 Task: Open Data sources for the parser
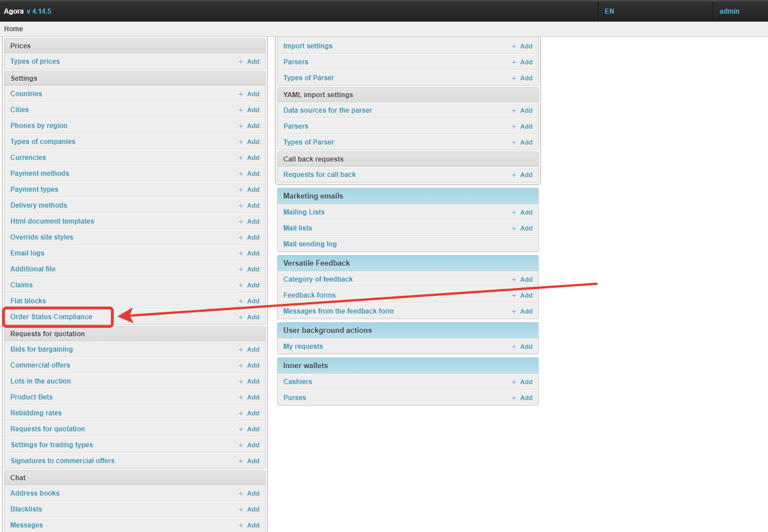(x=328, y=110)
